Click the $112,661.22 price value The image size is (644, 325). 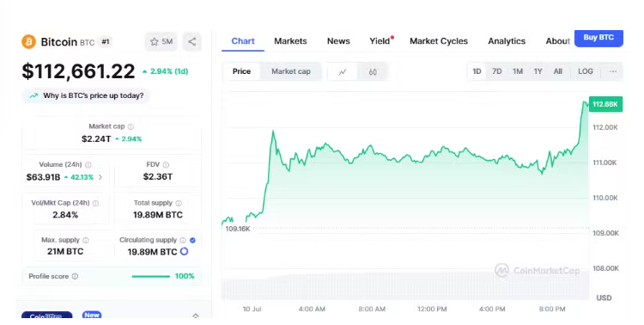click(78, 71)
